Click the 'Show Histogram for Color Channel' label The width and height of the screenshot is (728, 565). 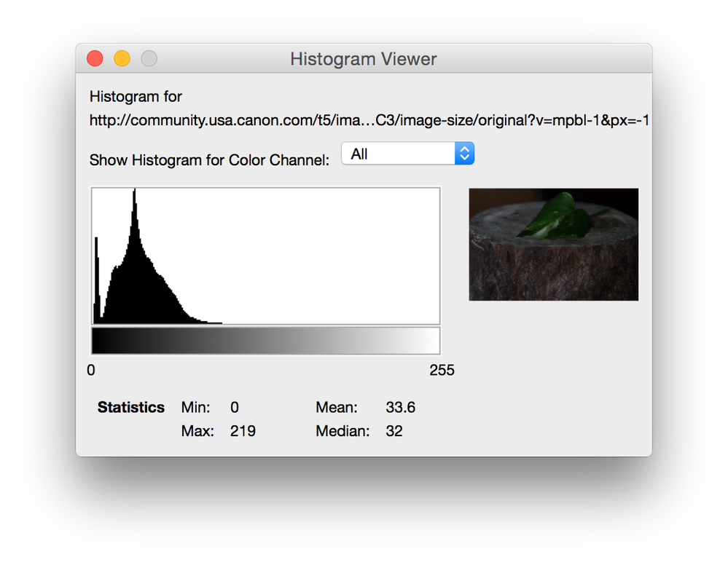coord(209,160)
